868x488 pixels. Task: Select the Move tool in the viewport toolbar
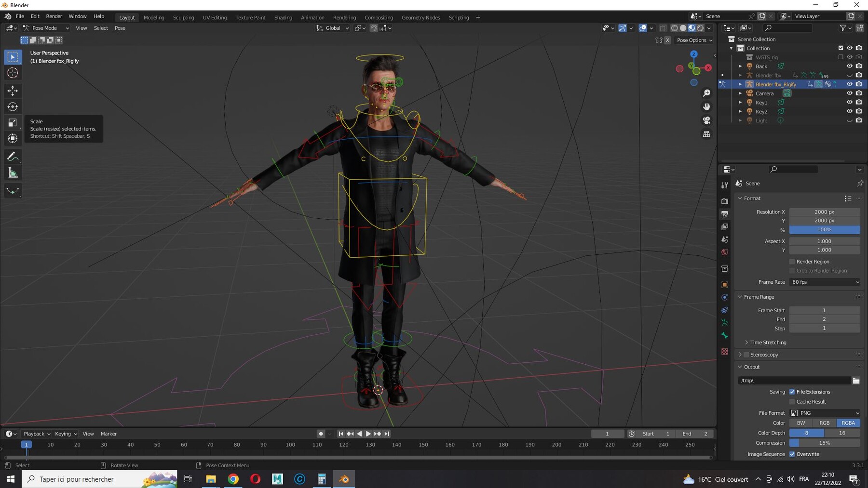click(13, 91)
